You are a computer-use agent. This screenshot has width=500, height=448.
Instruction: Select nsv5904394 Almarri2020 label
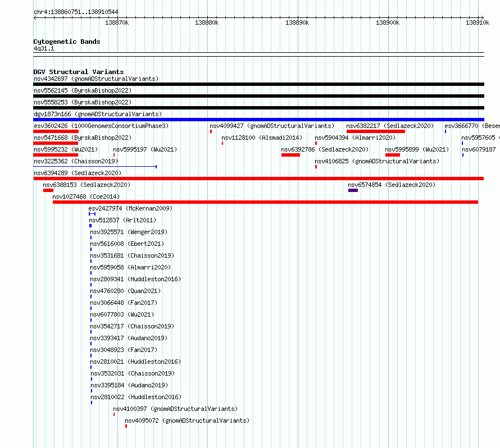point(355,138)
